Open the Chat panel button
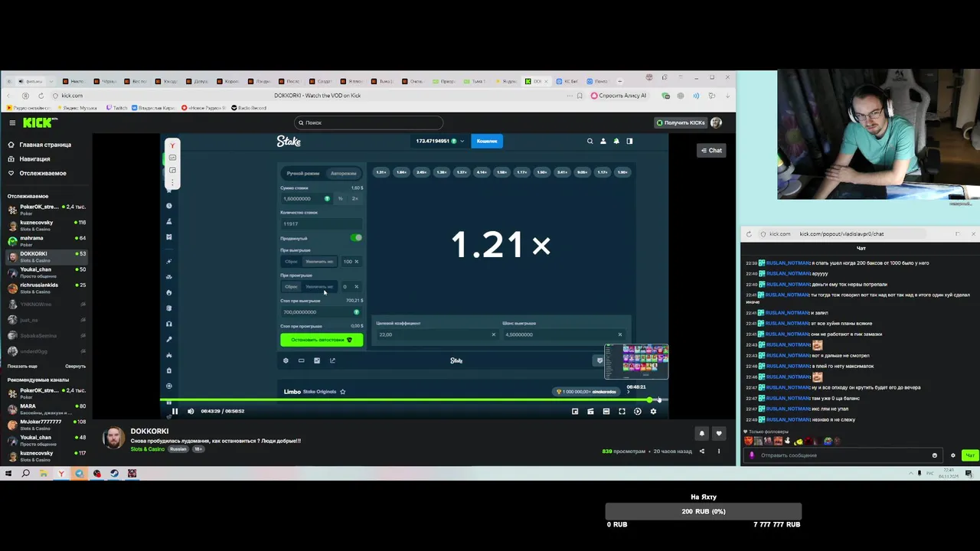The image size is (980, 551). 711,151
